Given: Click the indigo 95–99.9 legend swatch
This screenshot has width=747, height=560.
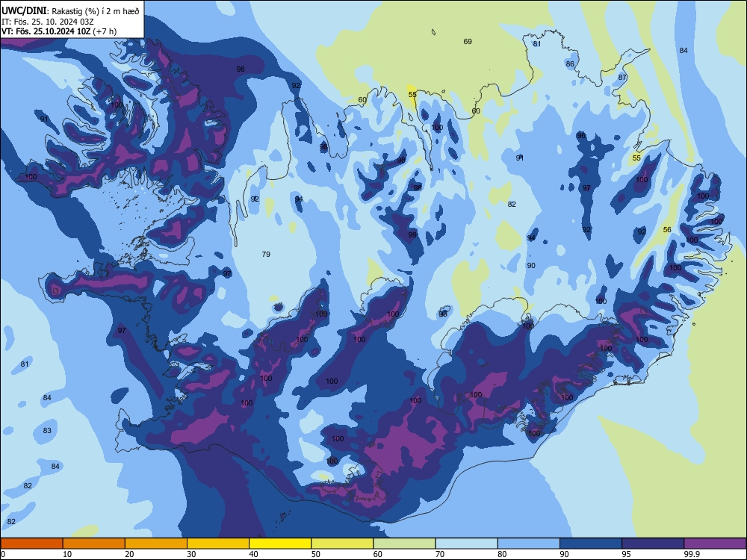Looking at the screenshot, I should click(x=653, y=544).
